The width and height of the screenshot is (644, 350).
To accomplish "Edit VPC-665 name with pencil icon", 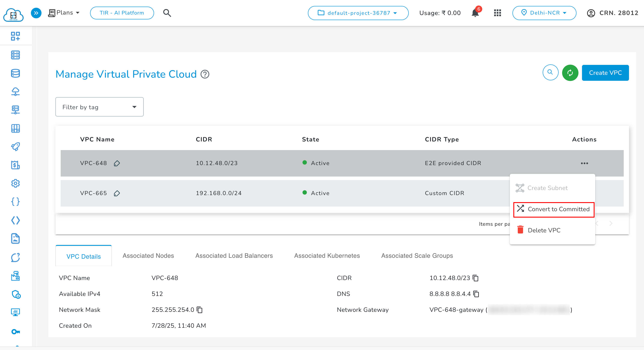I will point(117,193).
